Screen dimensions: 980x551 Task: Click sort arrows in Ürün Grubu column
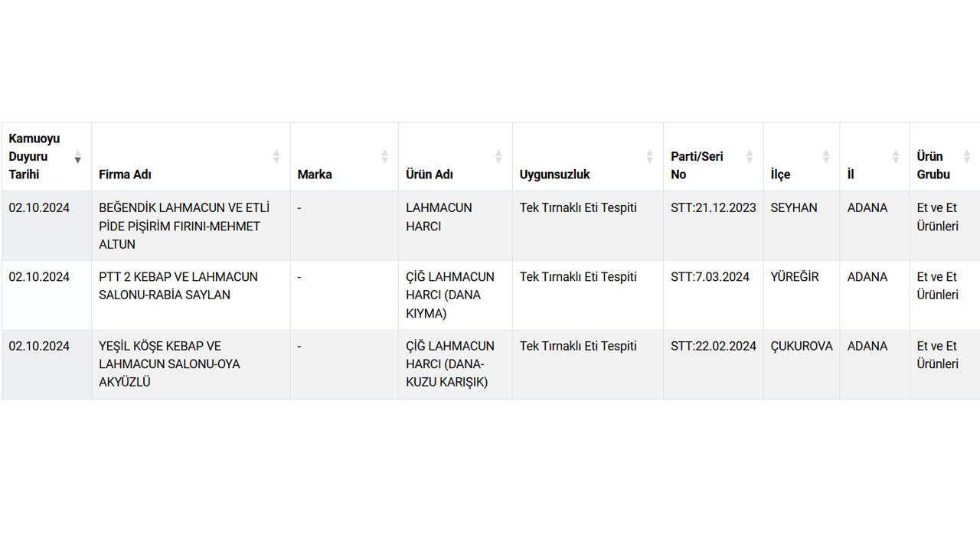[967, 157]
